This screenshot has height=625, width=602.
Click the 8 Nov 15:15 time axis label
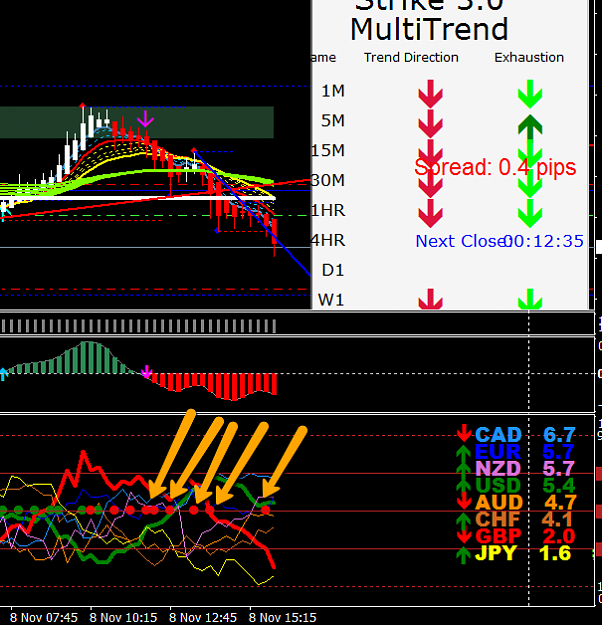pyautogui.click(x=283, y=618)
